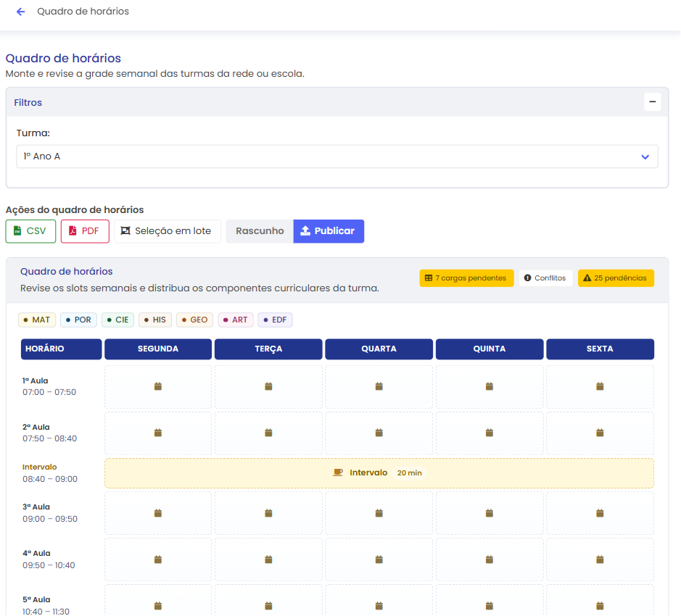Assign a class to Sexta 1ª Aula slot
The height and width of the screenshot is (616, 681).
pos(600,387)
